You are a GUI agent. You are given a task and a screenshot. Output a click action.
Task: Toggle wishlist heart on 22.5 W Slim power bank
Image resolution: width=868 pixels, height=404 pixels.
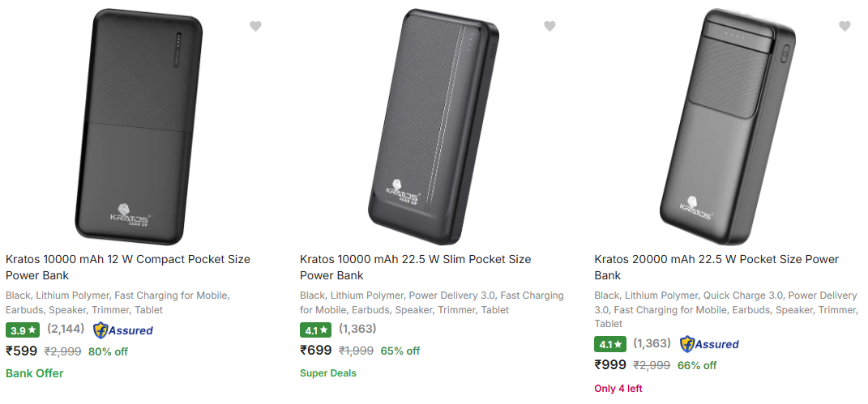549,26
